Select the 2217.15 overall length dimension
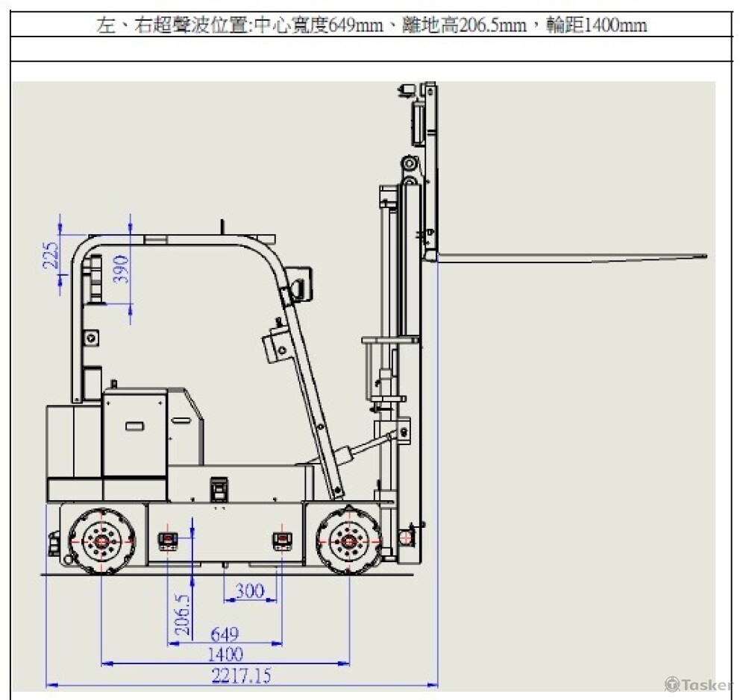The height and width of the screenshot is (700, 746). 241,675
